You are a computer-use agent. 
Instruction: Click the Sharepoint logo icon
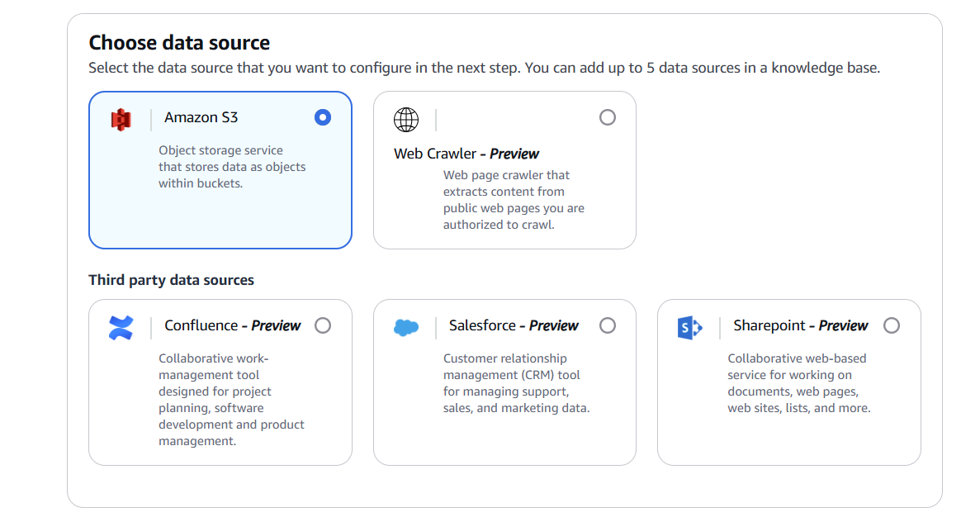click(690, 328)
